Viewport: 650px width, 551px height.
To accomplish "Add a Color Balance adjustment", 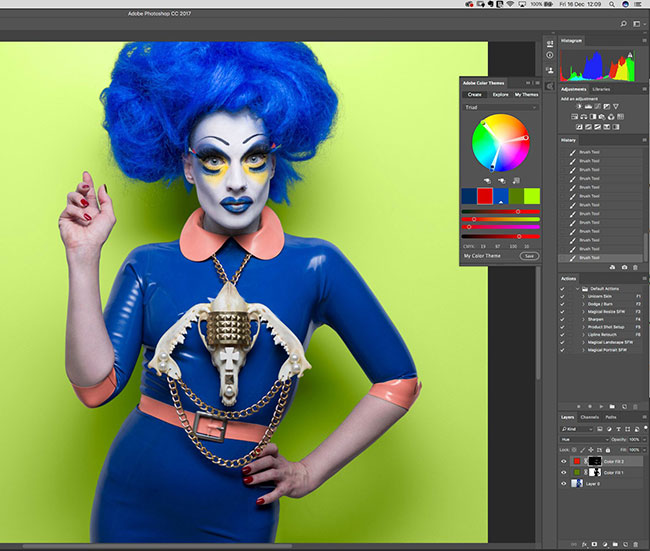I will pyautogui.click(x=584, y=117).
